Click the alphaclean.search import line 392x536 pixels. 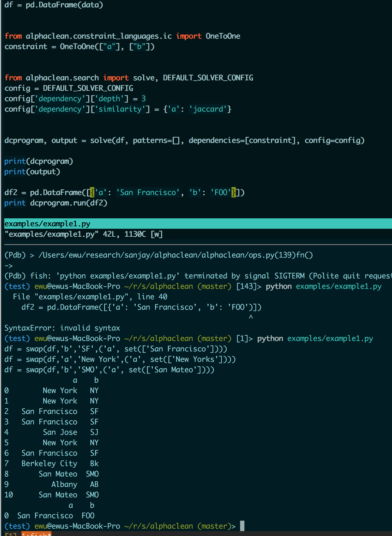[129, 78]
